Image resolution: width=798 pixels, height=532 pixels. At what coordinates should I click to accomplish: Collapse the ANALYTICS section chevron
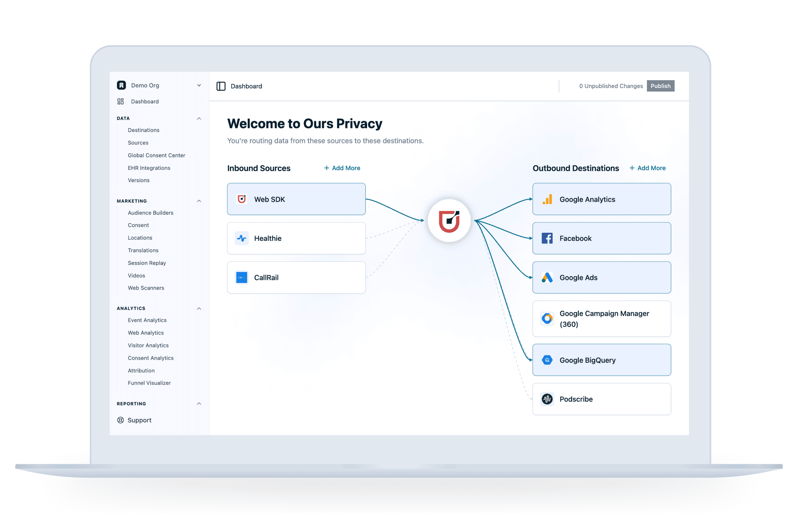coord(199,309)
